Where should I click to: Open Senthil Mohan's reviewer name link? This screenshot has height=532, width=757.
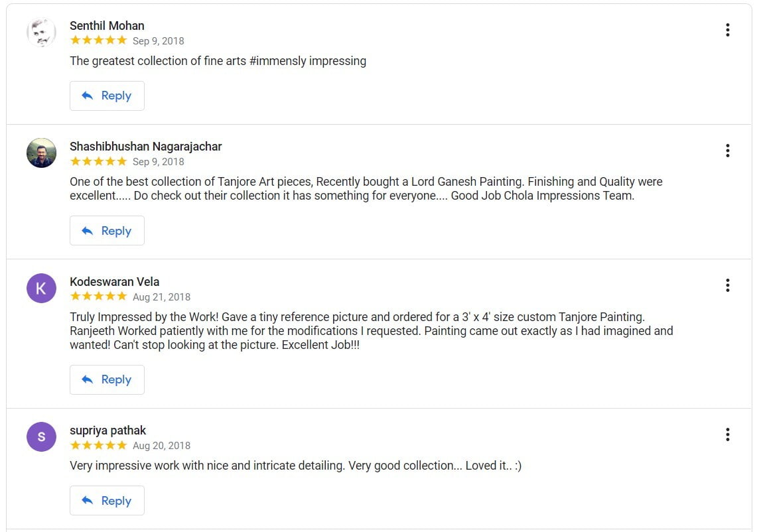point(107,26)
